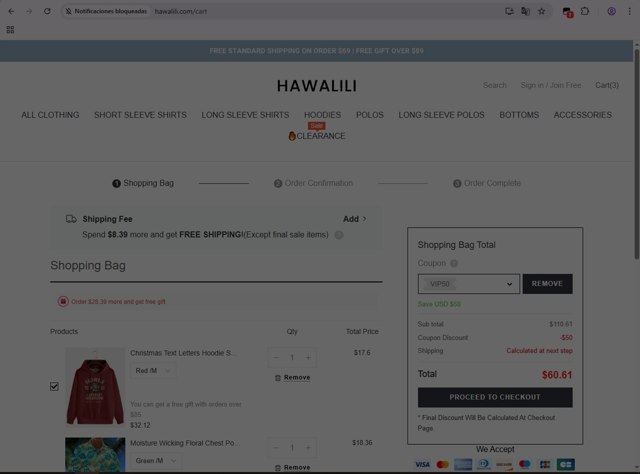The height and width of the screenshot is (474, 640).
Task: Open the Green /M variant dropdown
Action: pyautogui.click(x=156, y=461)
